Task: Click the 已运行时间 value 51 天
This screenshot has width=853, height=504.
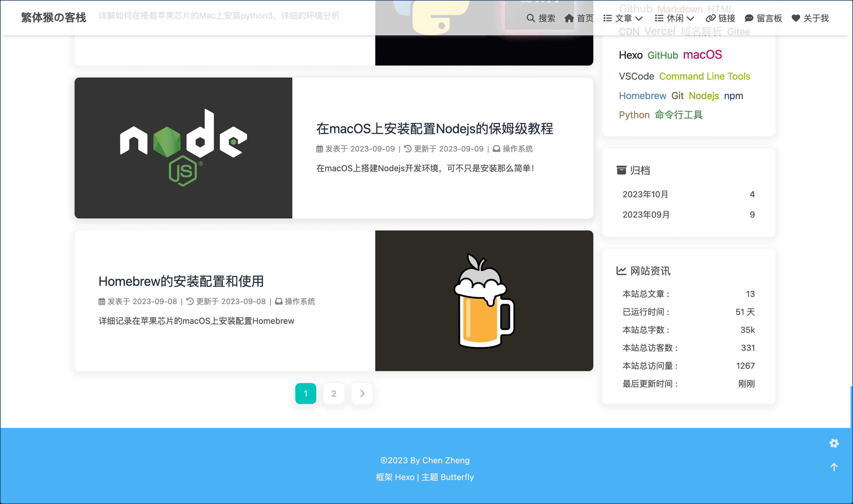Action: coord(745,312)
